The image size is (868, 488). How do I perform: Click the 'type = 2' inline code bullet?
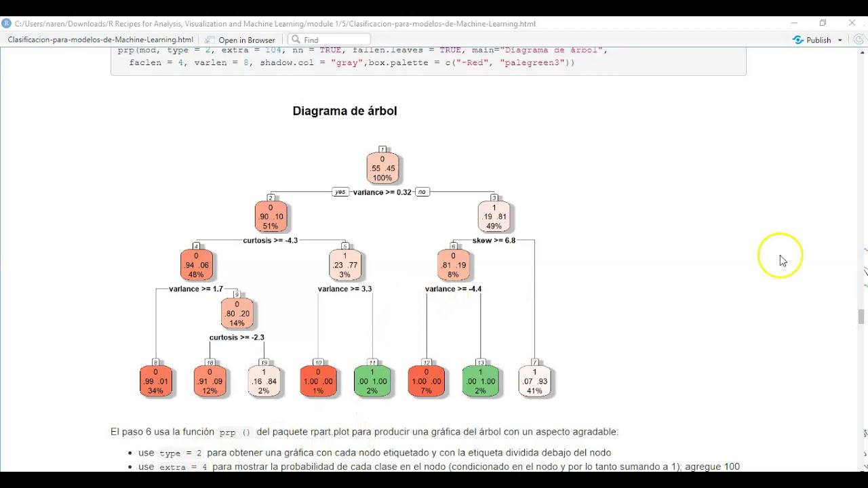tap(181, 453)
